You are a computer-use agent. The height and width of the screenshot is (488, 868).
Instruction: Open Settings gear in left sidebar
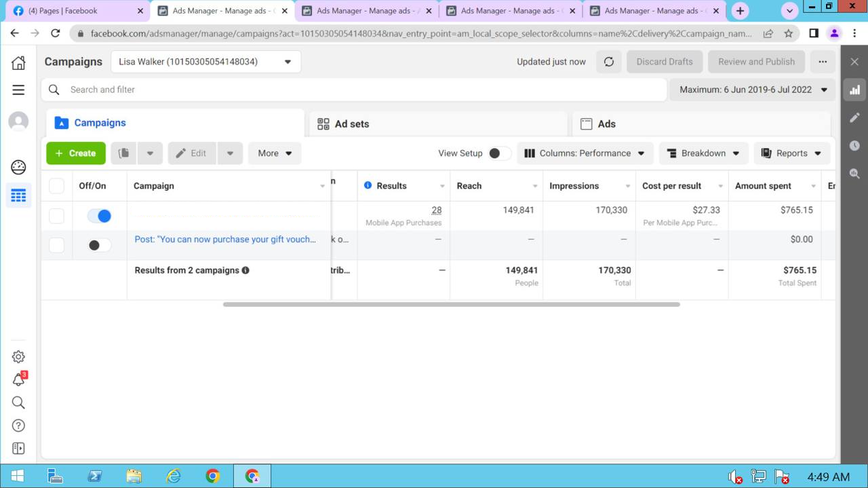(x=18, y=356)
